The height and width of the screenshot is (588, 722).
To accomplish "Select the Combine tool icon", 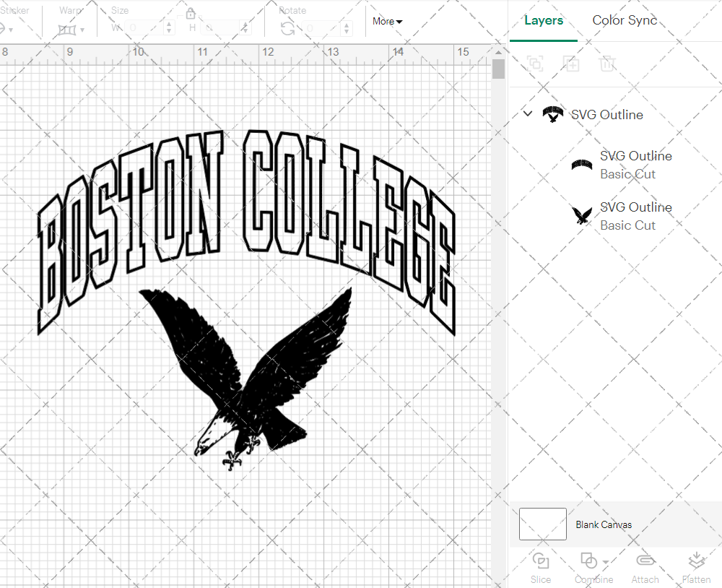I will (589, 562).
